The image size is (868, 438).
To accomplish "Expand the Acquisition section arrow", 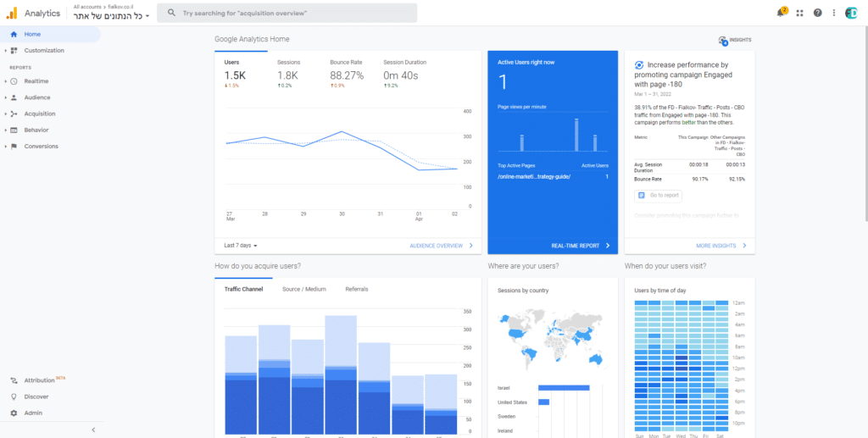I will 6,114.
